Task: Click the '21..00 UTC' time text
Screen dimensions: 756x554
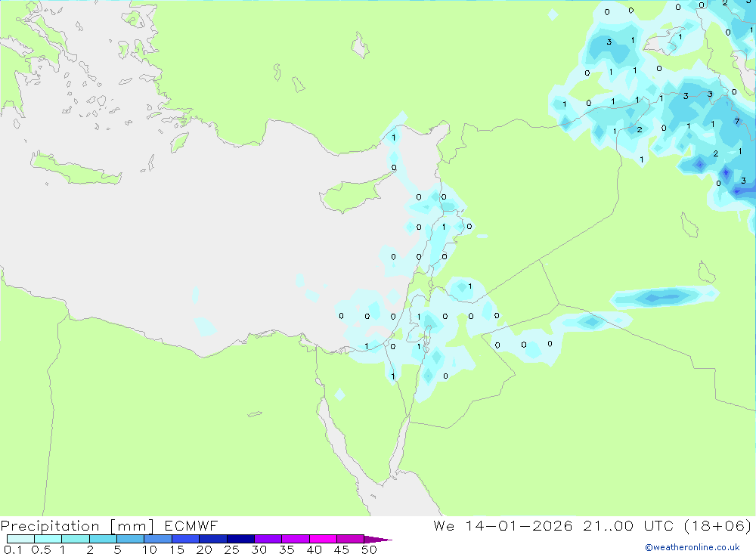Action: coord(628,525)
